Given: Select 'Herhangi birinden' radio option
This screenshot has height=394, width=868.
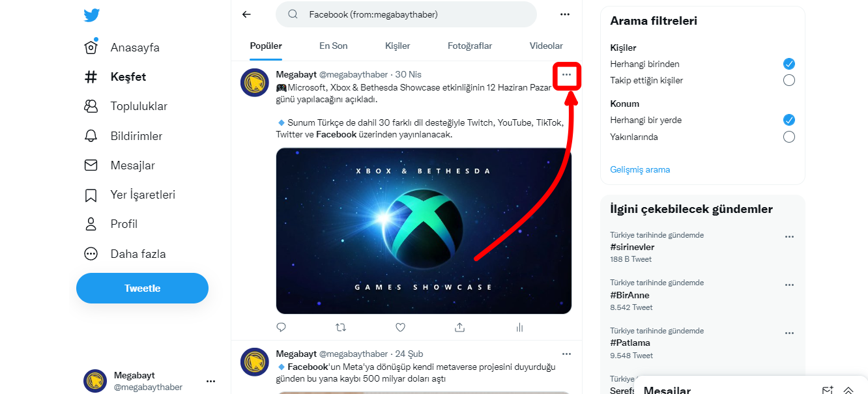Looking at the screenshot, I should pos(788,64).
